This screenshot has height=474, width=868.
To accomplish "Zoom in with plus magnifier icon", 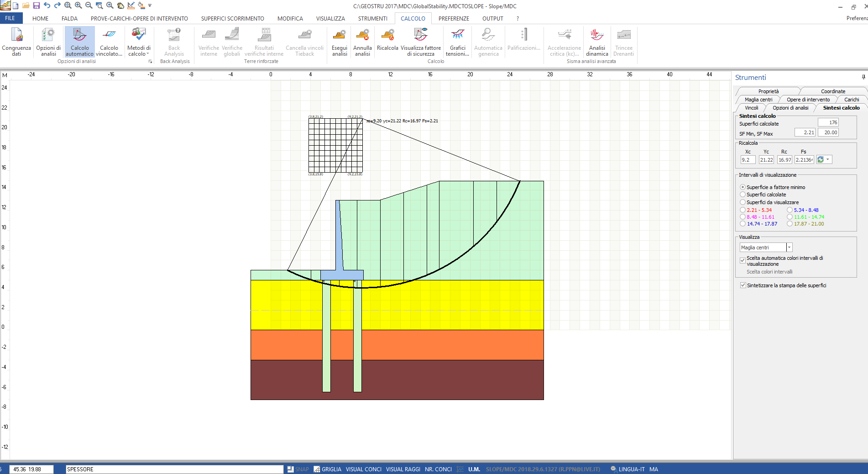I will click(x=78, y=5).
